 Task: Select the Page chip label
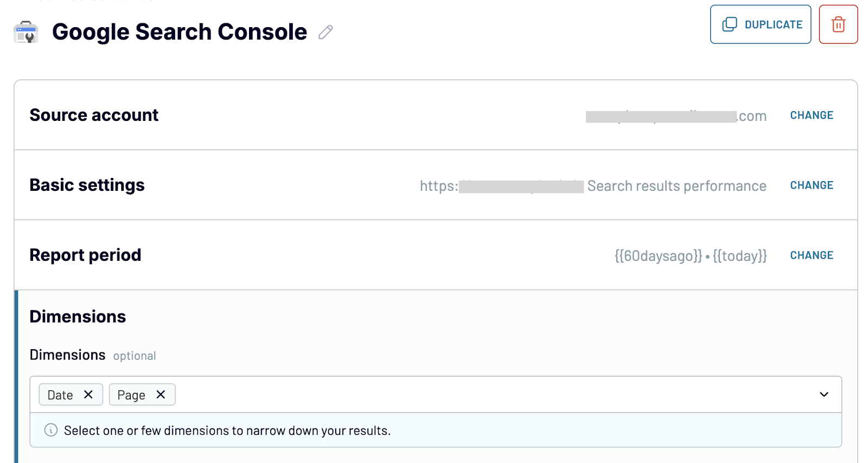point(131,395)
